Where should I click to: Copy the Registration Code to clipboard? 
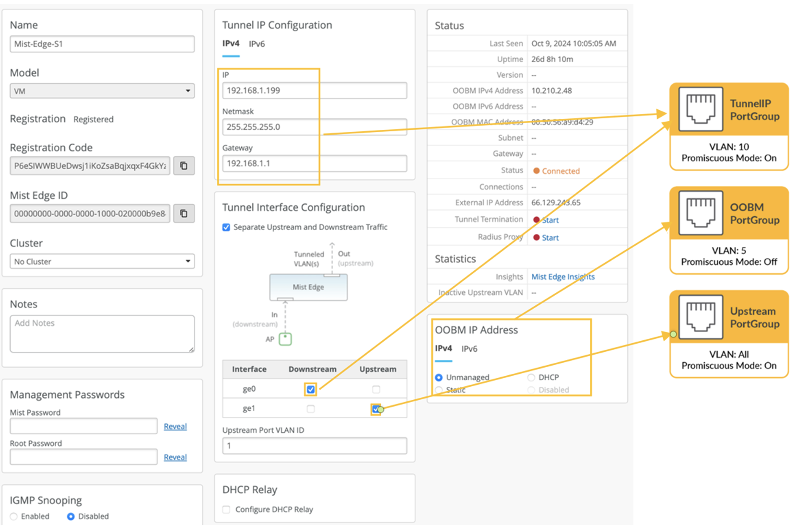184,166
